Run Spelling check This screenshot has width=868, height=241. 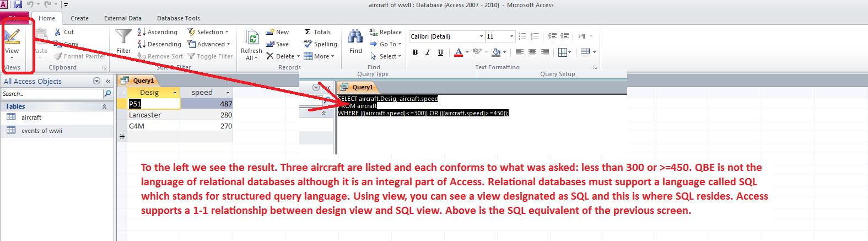point(320,44)
